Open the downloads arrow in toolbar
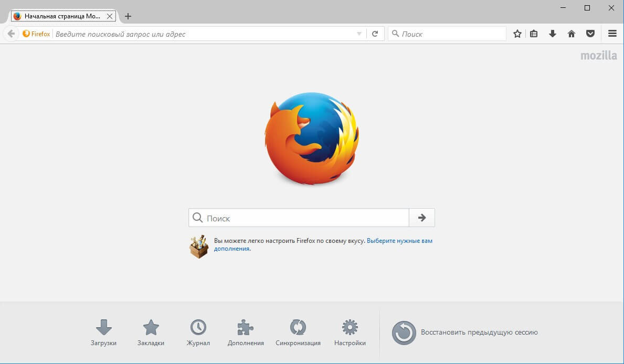 553,34
